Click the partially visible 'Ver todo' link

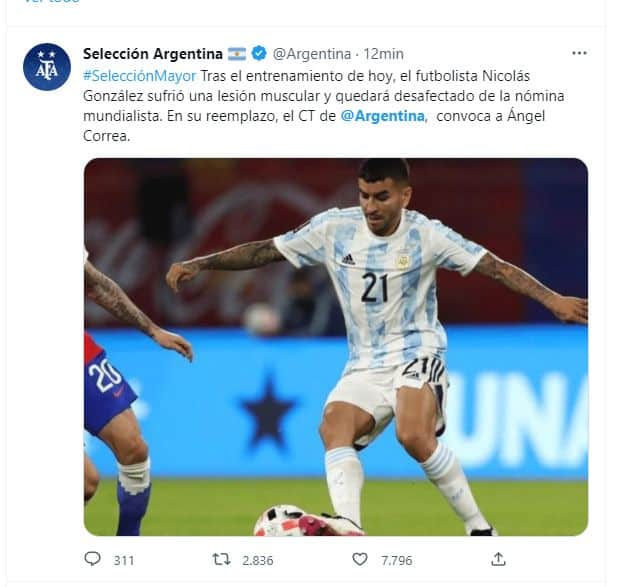(x=52, y=1)
